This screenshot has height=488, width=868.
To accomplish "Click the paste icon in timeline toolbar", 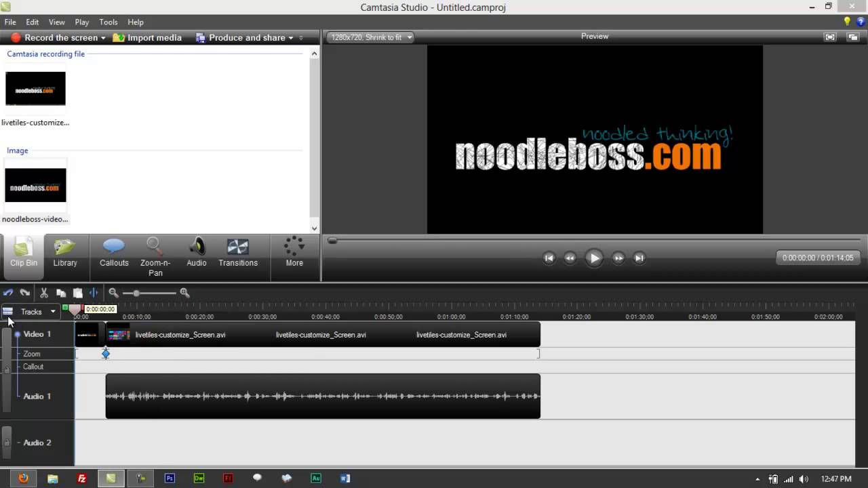I will point(78,293).
